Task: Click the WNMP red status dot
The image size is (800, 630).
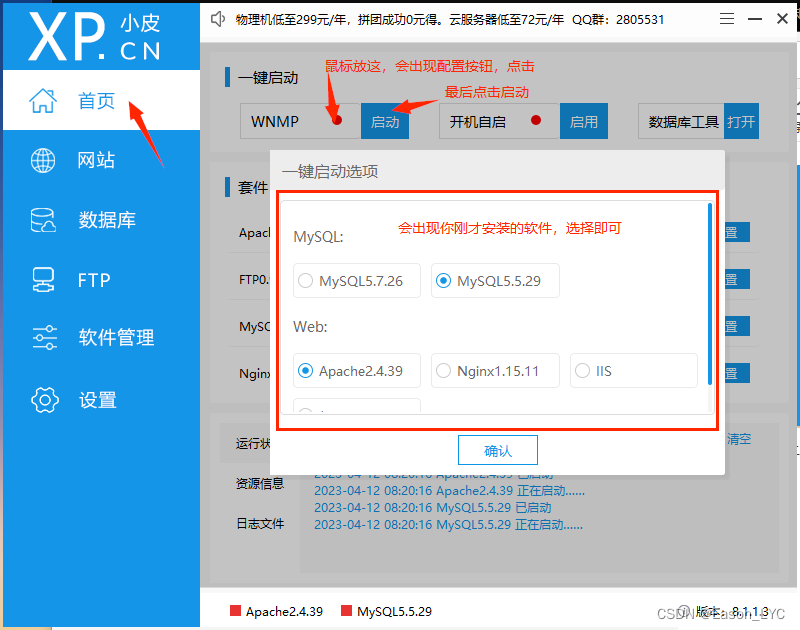Action: (337, 120)
